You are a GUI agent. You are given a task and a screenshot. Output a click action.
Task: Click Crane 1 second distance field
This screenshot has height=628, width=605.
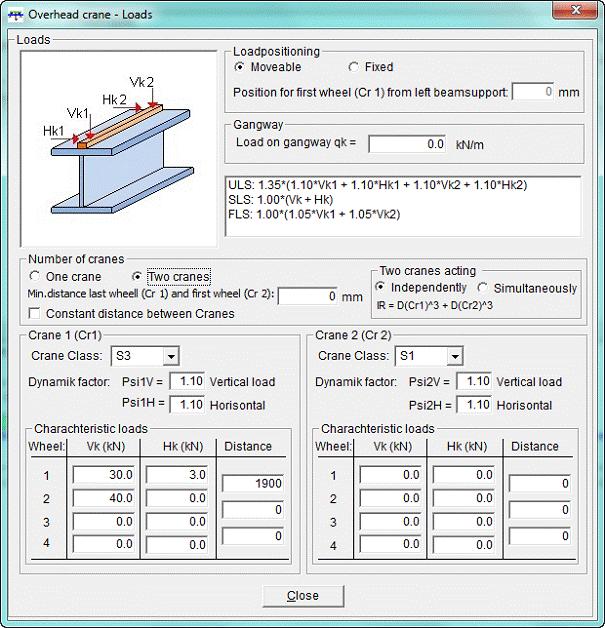click(253, 510)
